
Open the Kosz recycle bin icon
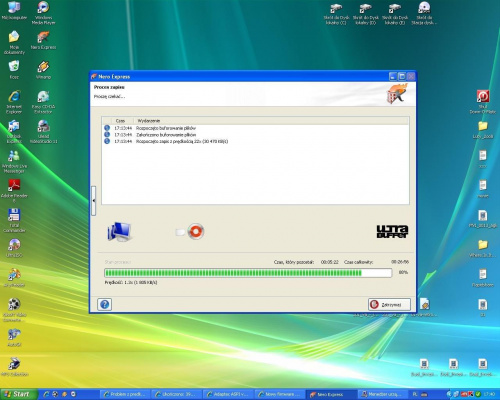coord(14,70)
